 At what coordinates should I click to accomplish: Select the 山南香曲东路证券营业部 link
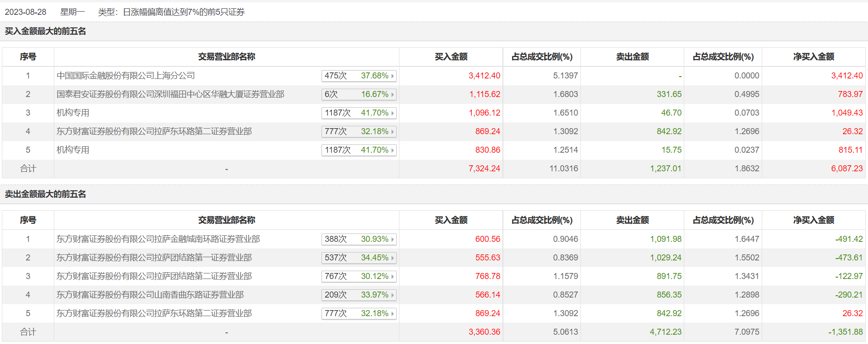pyautogui.click(x=150, y=295)
